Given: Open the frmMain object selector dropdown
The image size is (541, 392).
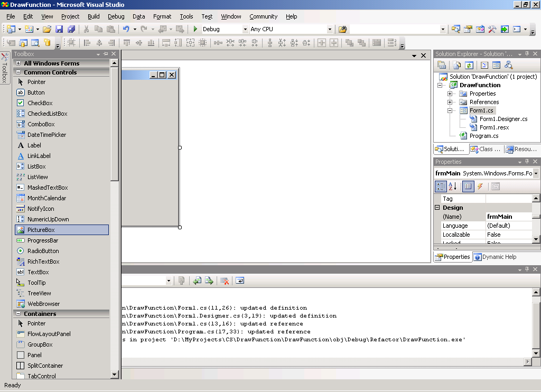Looking at the screenshot, I should click(x=536, y=173).
